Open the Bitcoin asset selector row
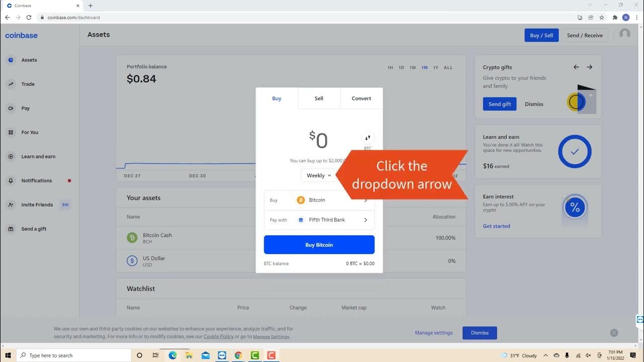644x362 pixels. click(x=319, y=200)
